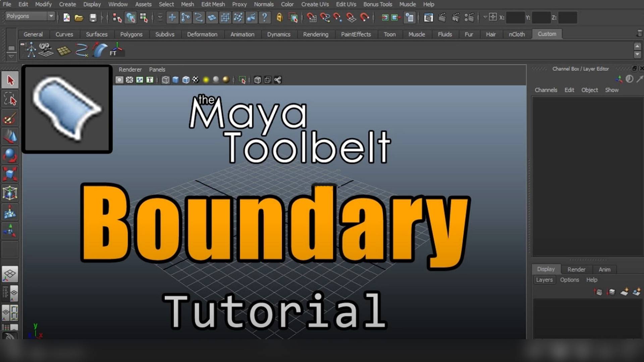The height and width of the screenshot is (362, 644).
Task: Toggle the rendering selection mask icon
Action: [x=251, y=17]
